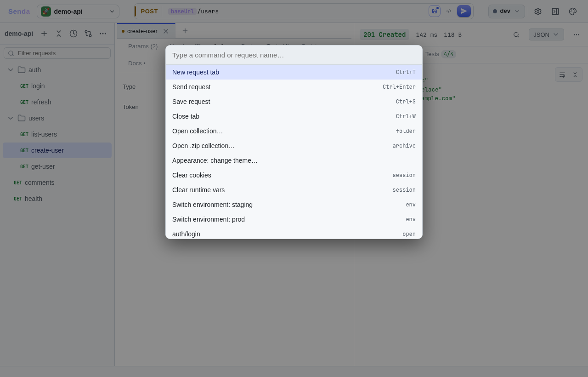Open the dev environment dropdown

pos(507,11)
